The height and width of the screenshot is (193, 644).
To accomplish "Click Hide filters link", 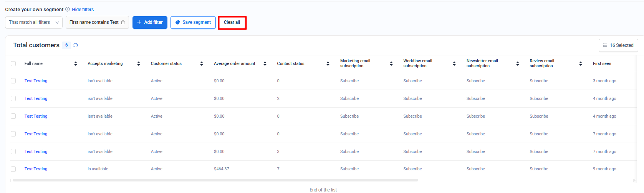I will coord(83,10).
